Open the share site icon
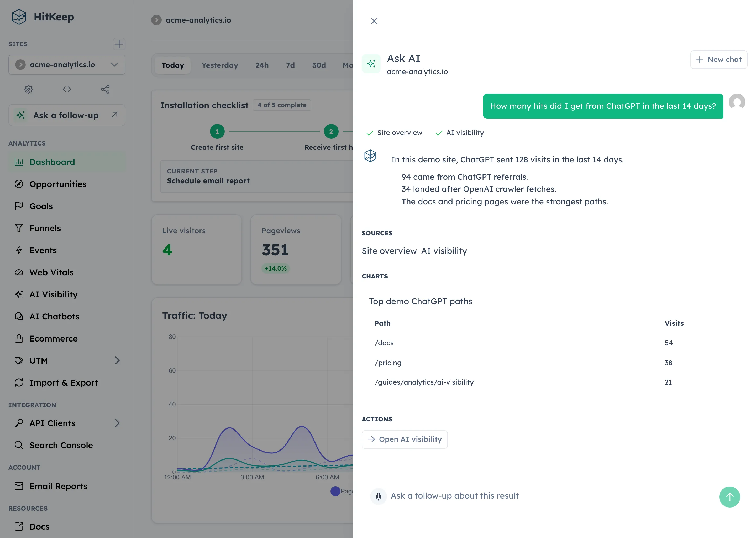The width and height of the screenshot is (756, 538). 105,89
